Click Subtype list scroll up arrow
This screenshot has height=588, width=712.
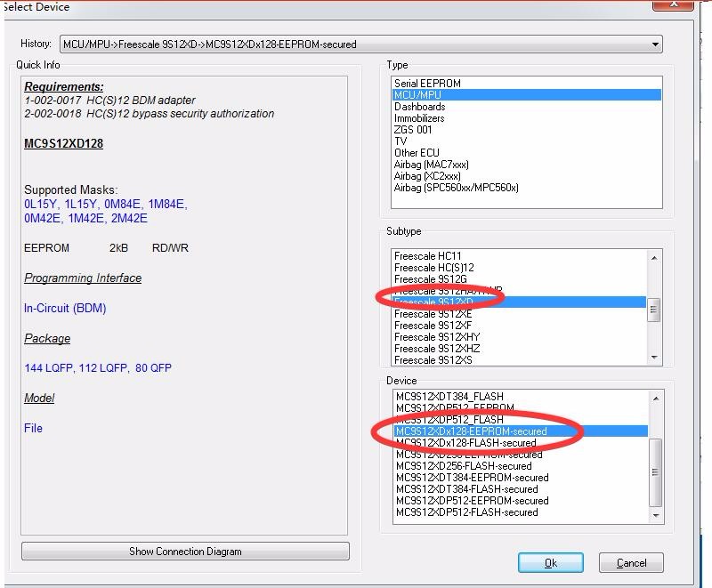point(654,258)
